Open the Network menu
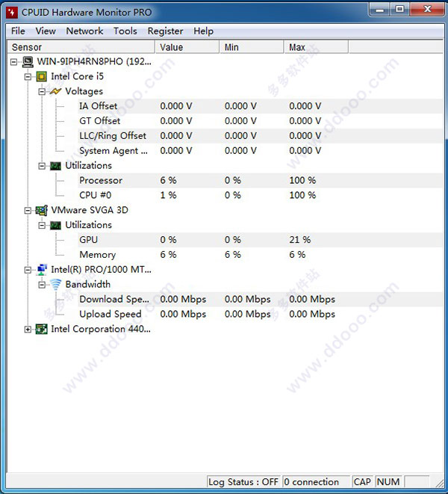The height and width of the screenshot is (494, 448). pyautogui.click(x=84, y=31)
